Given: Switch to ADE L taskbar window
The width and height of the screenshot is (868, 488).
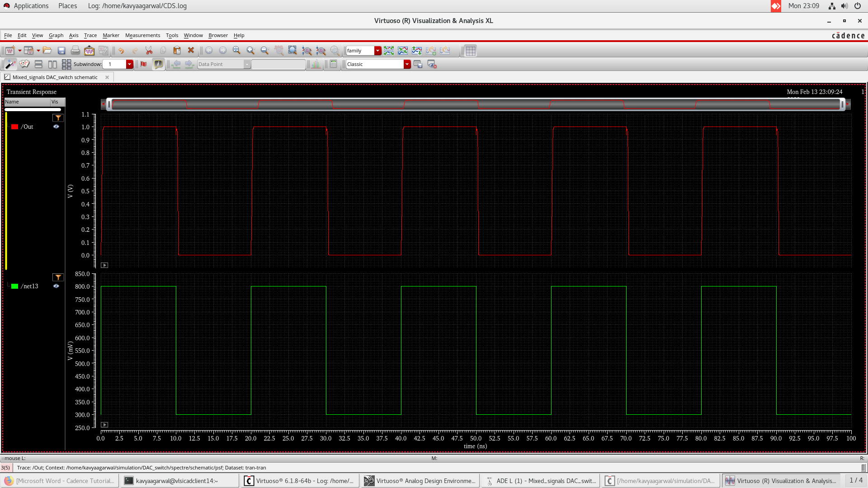Looking at the screenshot, I should (541, 481).
